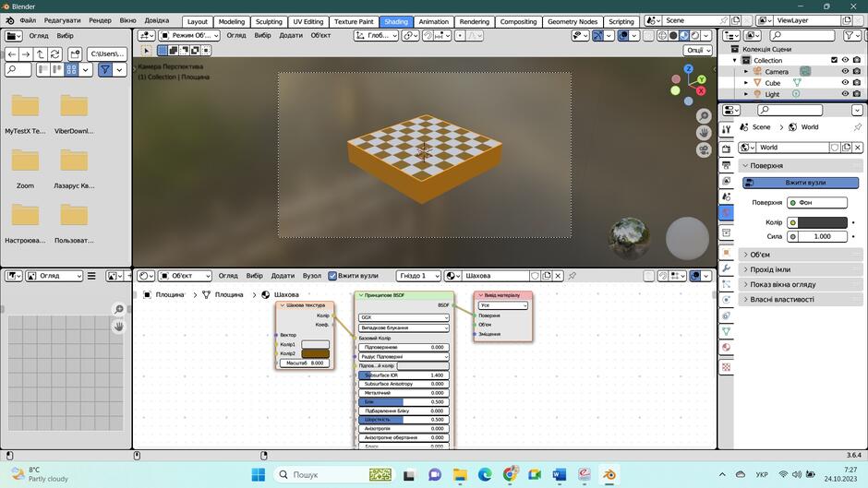
Task: Disable Cube in renders camera icon
Action: 857,82
